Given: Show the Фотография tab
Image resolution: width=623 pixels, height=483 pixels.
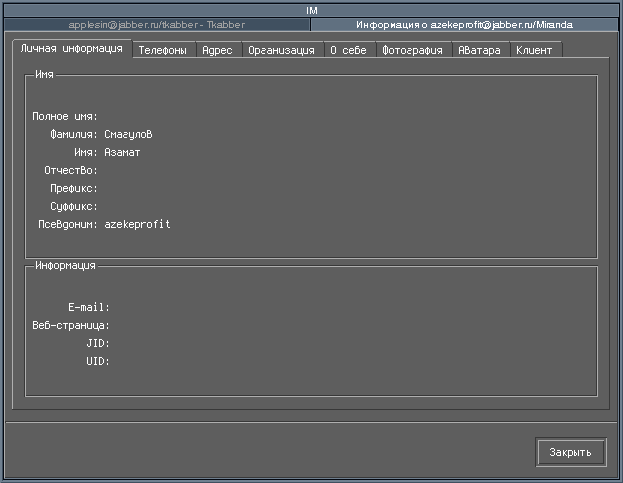Looking at the screenshot, I should (412, 50).
